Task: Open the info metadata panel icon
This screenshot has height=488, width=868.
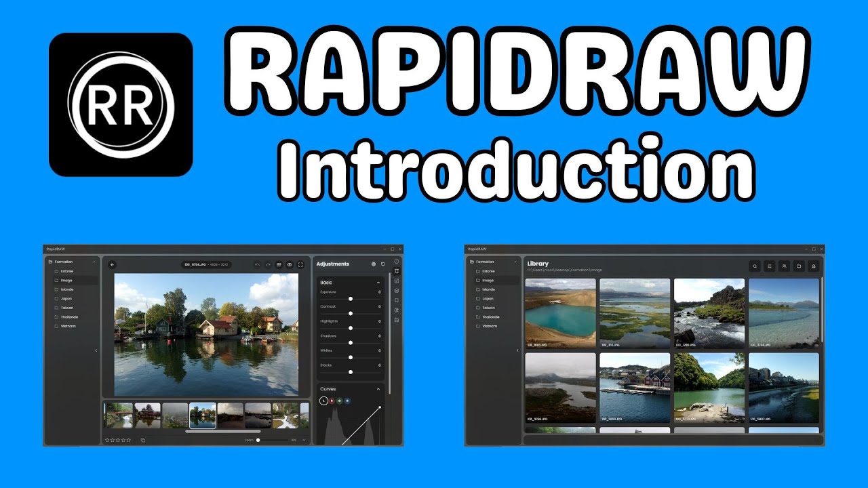Action: click(397, 261)
